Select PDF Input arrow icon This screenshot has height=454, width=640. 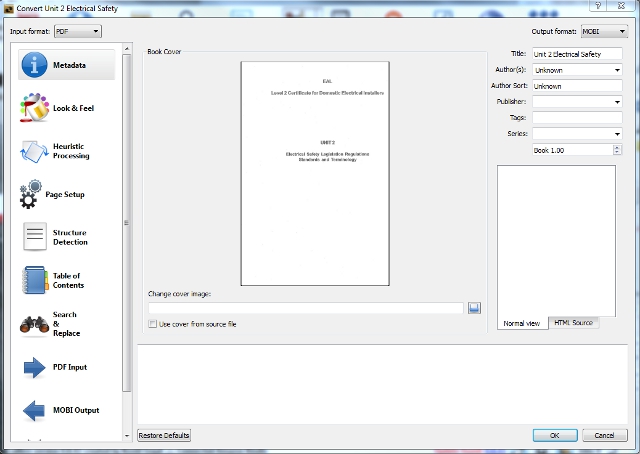click(35, 367)
